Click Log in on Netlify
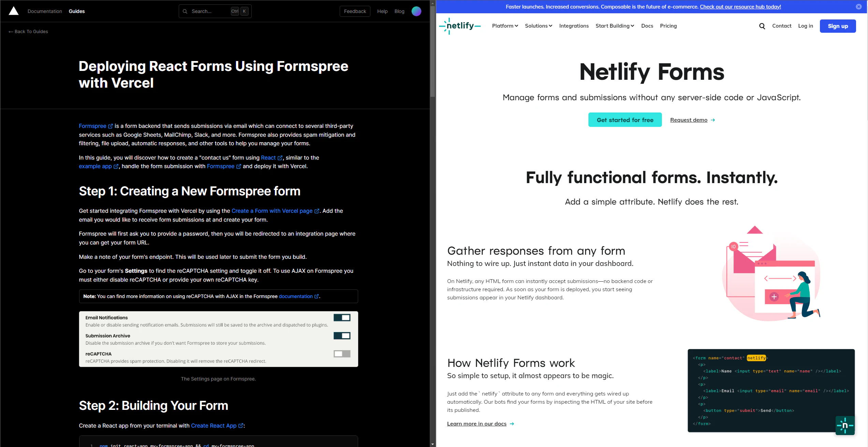The height and width of the screenshot is (447, 868). coord(806,26)
